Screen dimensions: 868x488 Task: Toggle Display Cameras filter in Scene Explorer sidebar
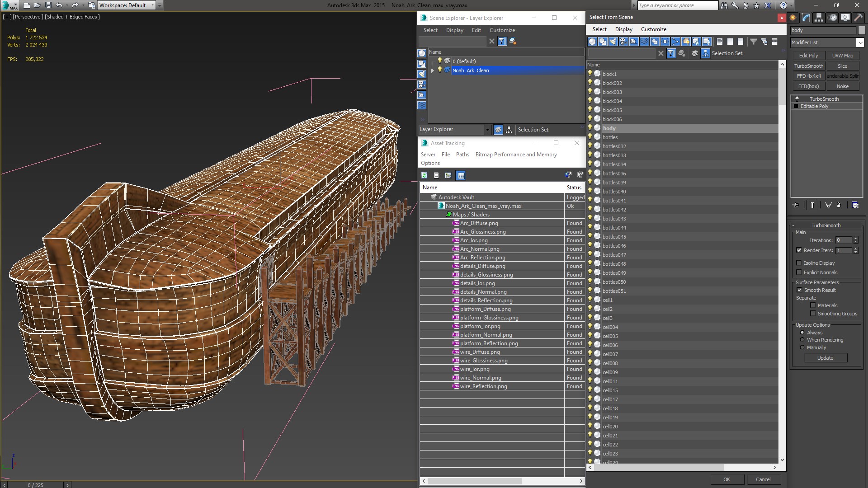[x=422, y=84]
